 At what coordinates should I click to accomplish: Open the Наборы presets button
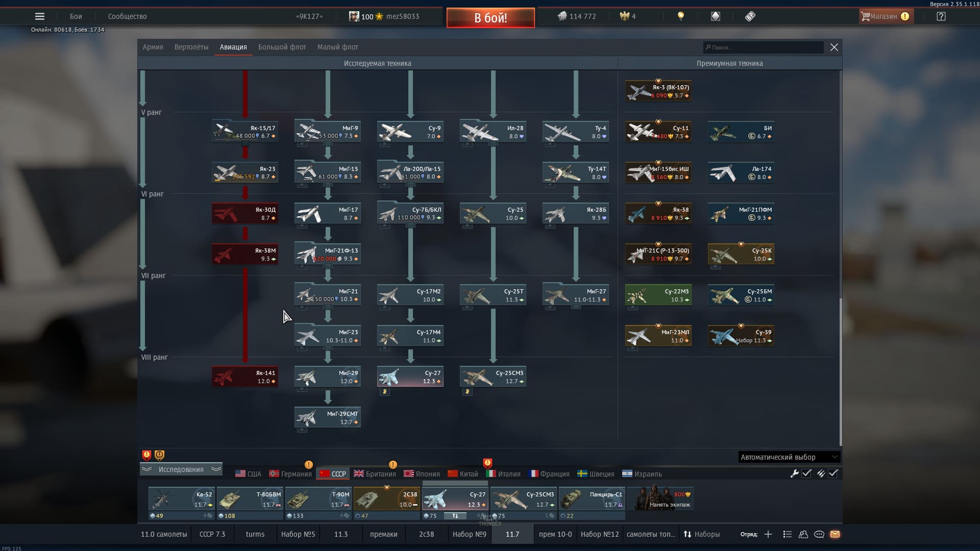[702, 534]
